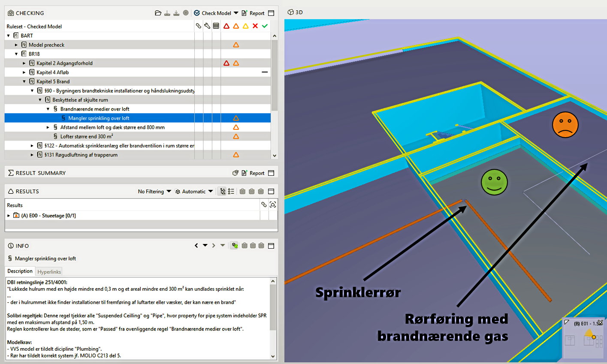Click the Check Model button label
Viewport: 607px width, 364px height.
[217, 13]
